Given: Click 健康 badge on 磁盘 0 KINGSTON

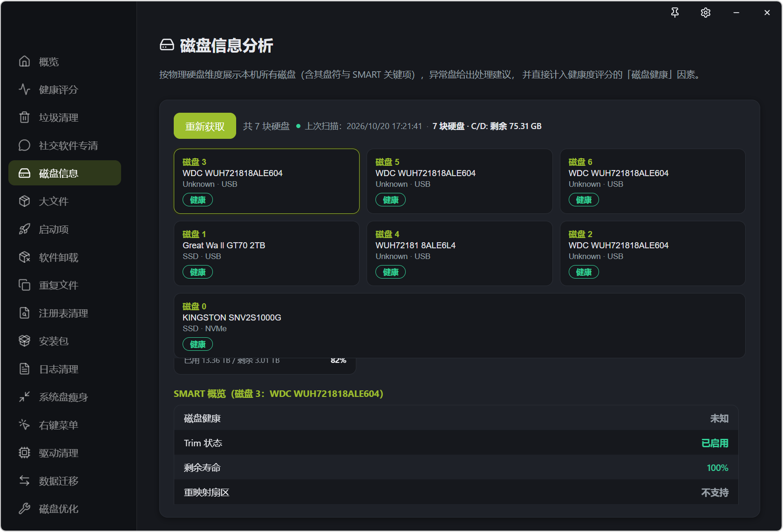Looking at the screenshot, I should tap(197, 344).
